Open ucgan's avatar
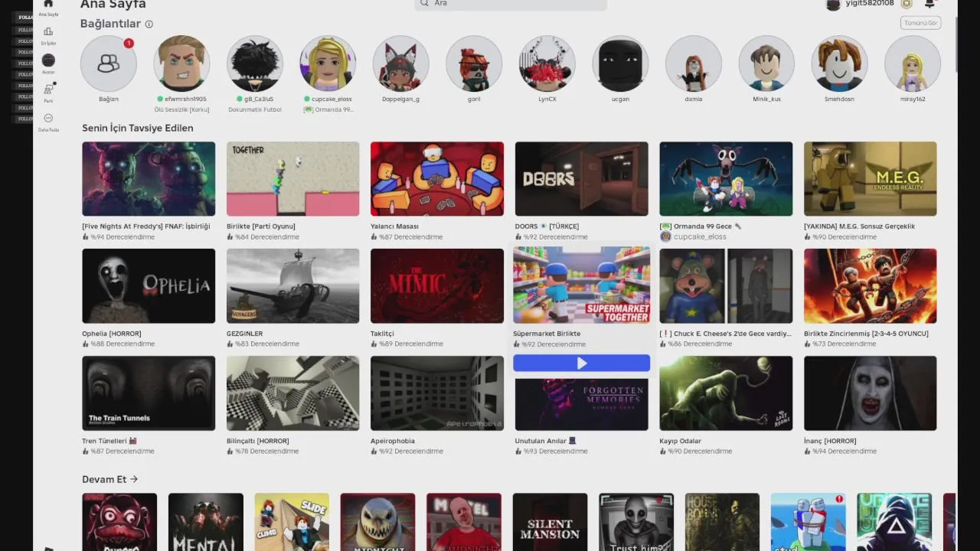The image size is (980, 551). click(x=620, y=64)
